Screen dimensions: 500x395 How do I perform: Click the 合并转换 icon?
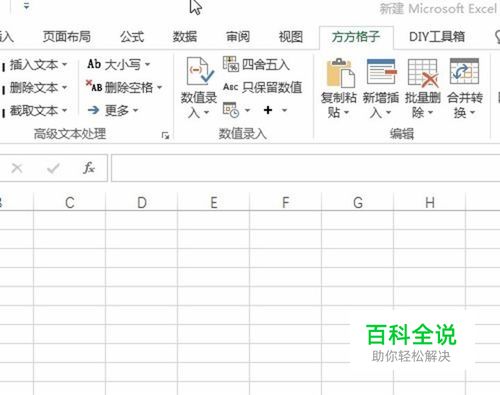(x=464, y=71)
